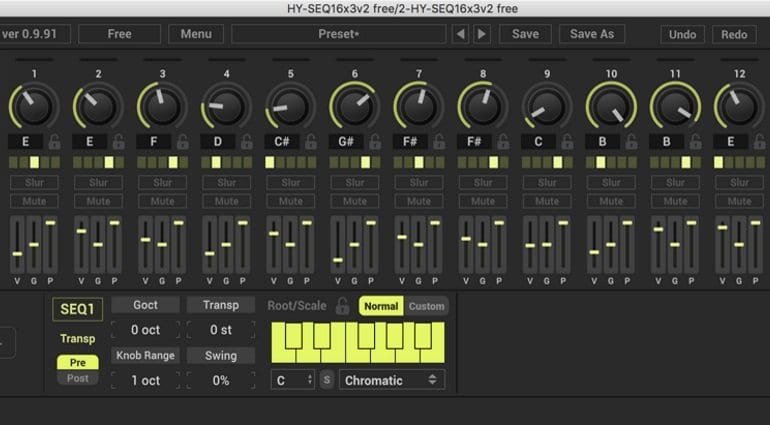Select Post transpose mode
This screenshot has width=770, height=425.
click(x=78, y=378)
